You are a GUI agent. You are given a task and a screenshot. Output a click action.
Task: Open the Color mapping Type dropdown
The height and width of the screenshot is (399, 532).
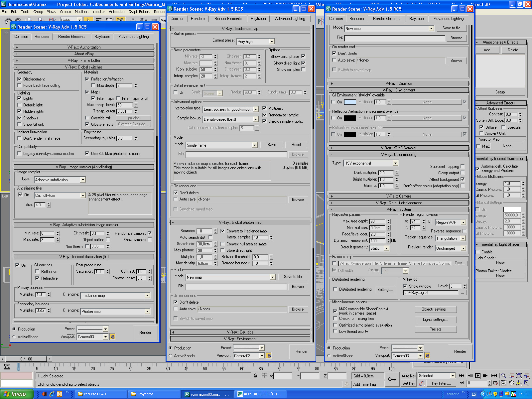click(x=395, y=163)
